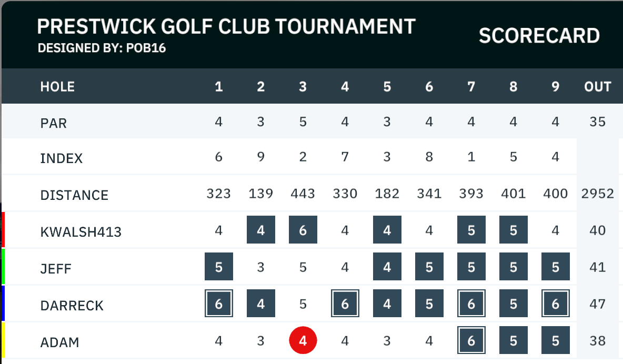Image resolution: width=623 pixels, height=364 pixels.
Task: Click Jeff's bogey 5 on hole 1
Action: [x=218, y=266]
